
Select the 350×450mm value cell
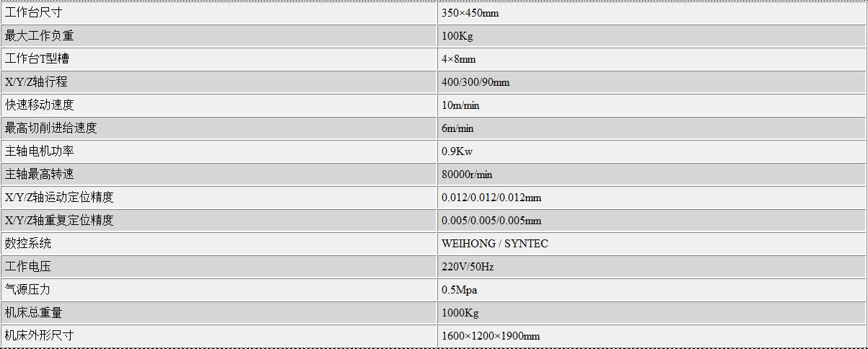click(x=652, y=13)
